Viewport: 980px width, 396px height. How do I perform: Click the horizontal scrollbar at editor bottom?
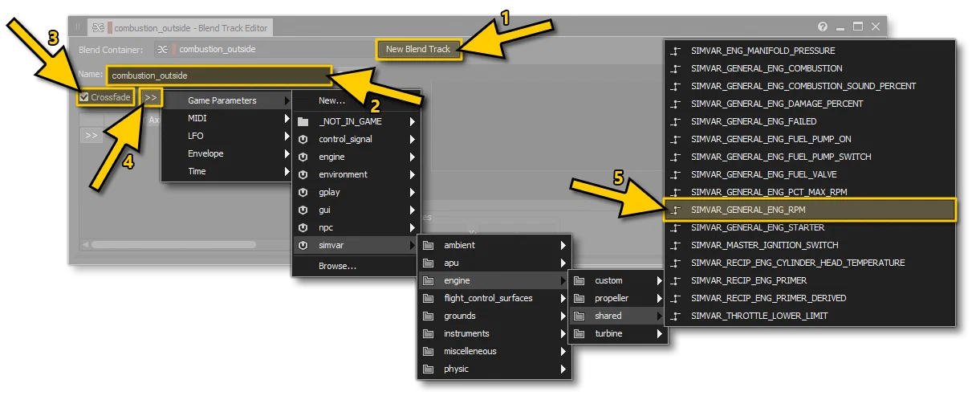tap(173, 244)
